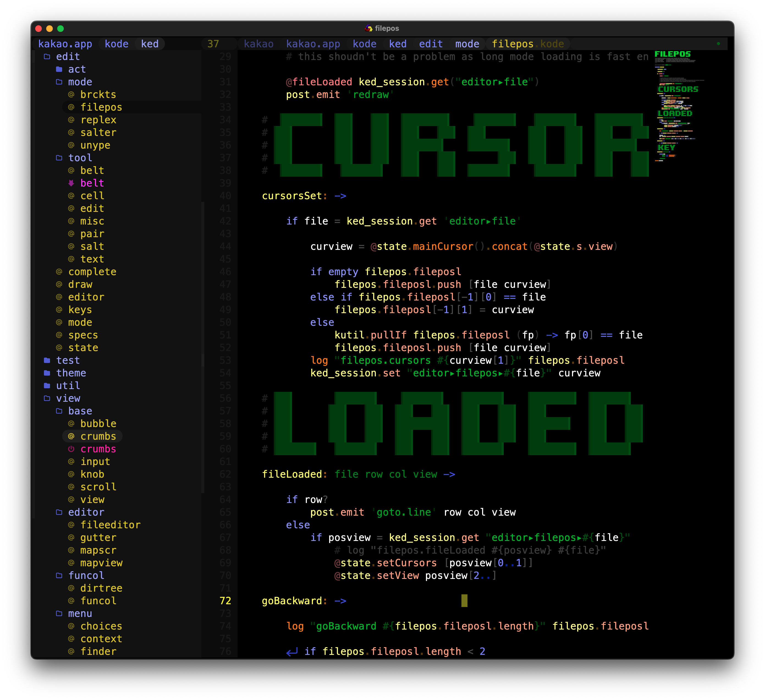Open the salter file in mode folder
This screenshot has height=700, width=765.
98,132
